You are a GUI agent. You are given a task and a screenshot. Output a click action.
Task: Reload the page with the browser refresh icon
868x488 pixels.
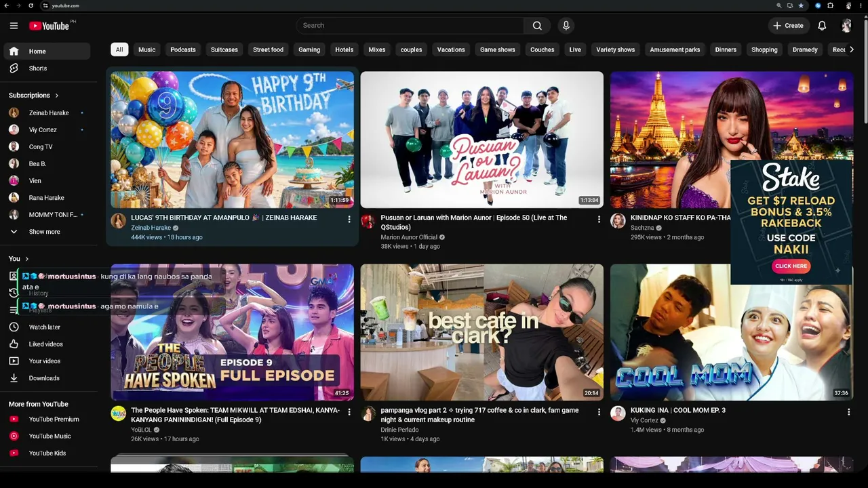coord(31,5)
